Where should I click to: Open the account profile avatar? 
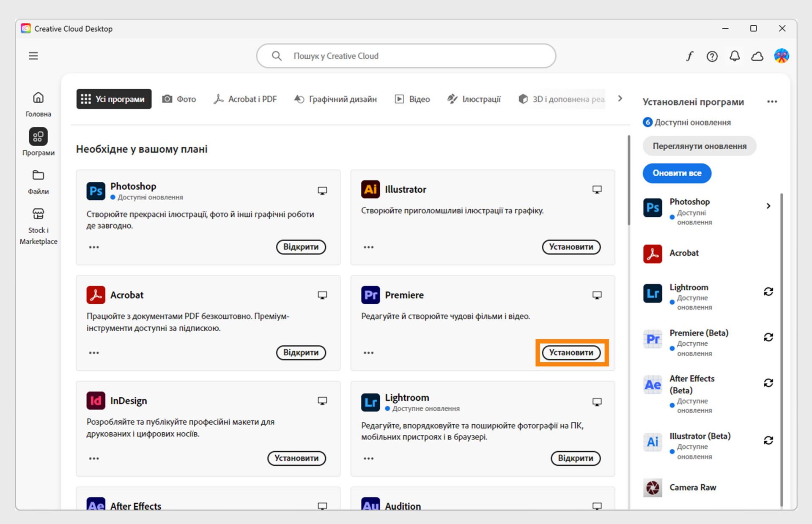coord(782,56)
